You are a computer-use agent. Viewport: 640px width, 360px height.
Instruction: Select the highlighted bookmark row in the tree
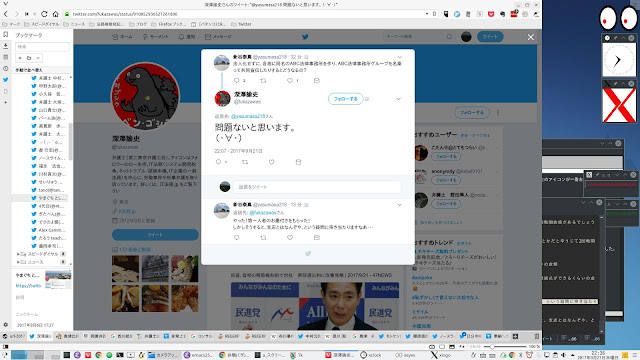pyautogui.click(x=41, y=198)
